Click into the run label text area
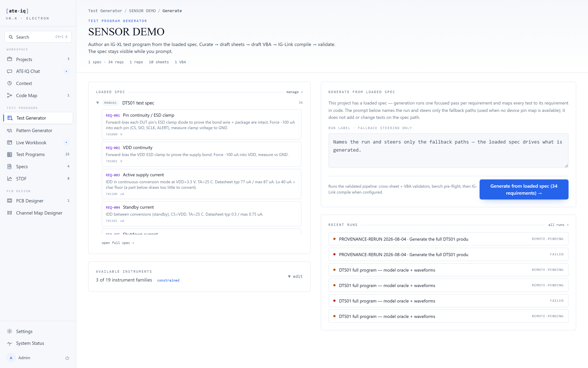The width and height of the screenshot is (588, 368). coord(448,150)
